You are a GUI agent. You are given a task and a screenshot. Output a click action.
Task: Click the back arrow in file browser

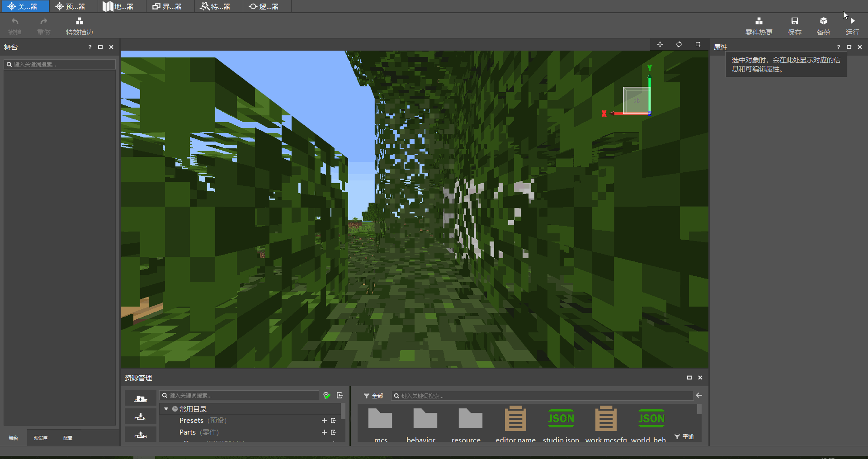tap(699, 395)
